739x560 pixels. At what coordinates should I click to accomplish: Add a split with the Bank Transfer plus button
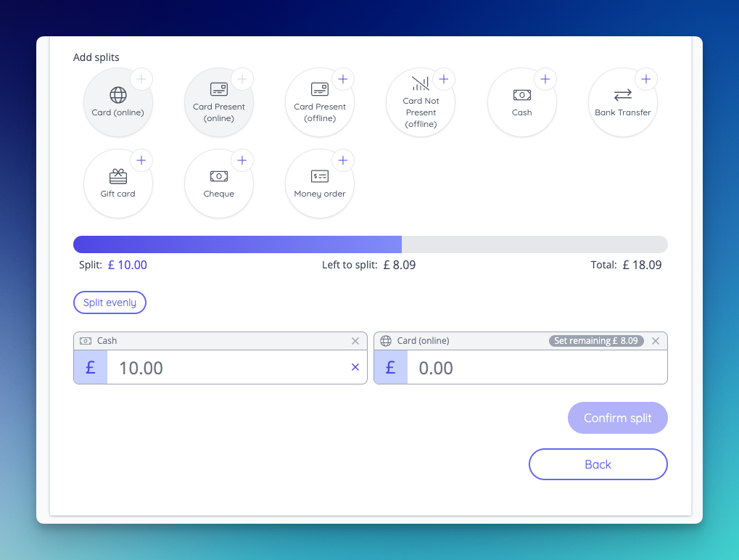point(645,78)
